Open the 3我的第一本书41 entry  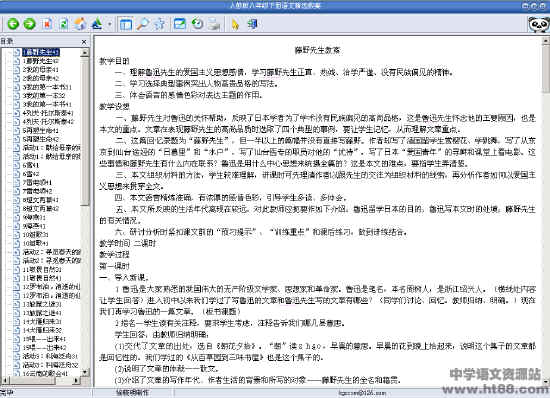tap(47, 104)
